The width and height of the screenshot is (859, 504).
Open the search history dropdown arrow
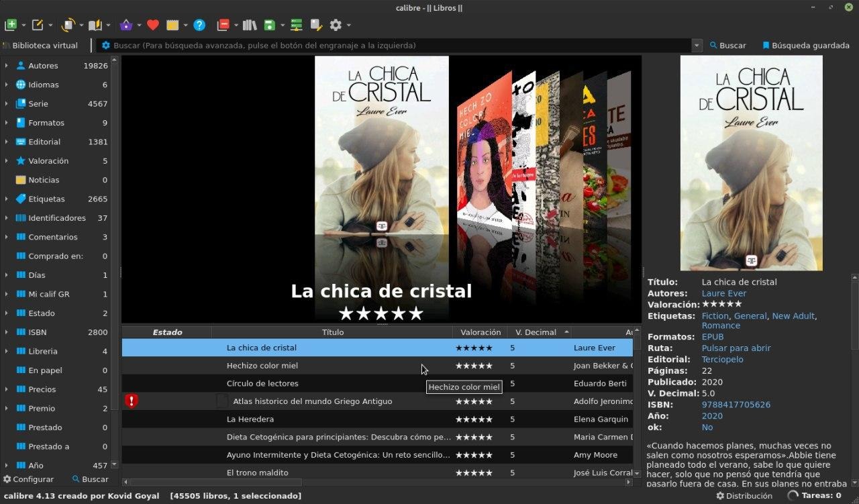coord(697,46)
